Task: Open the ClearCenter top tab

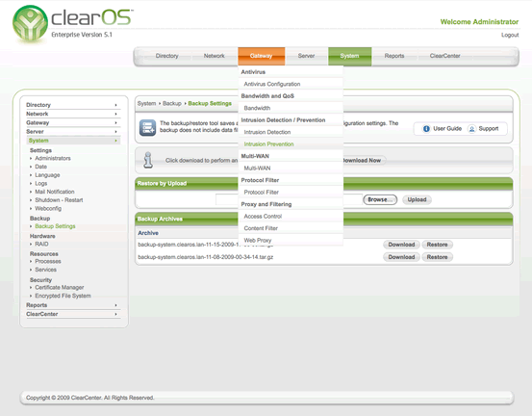Action: (x=444, y=56)
